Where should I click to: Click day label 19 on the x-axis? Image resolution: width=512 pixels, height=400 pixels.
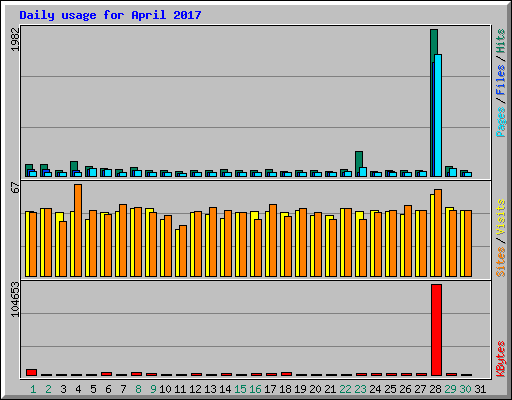[300, 389]
